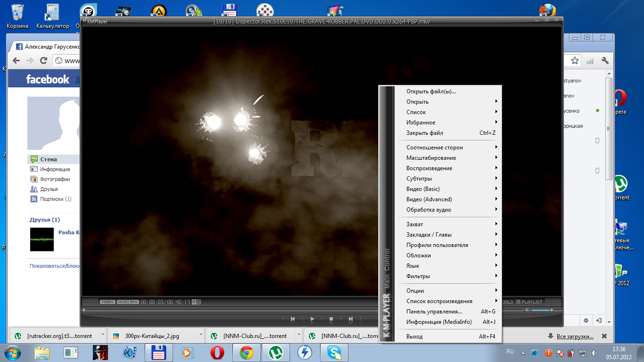Click Pasha friend thumbnail
The height and width of the screenshot is (362, 644).
tap(42, 239)
